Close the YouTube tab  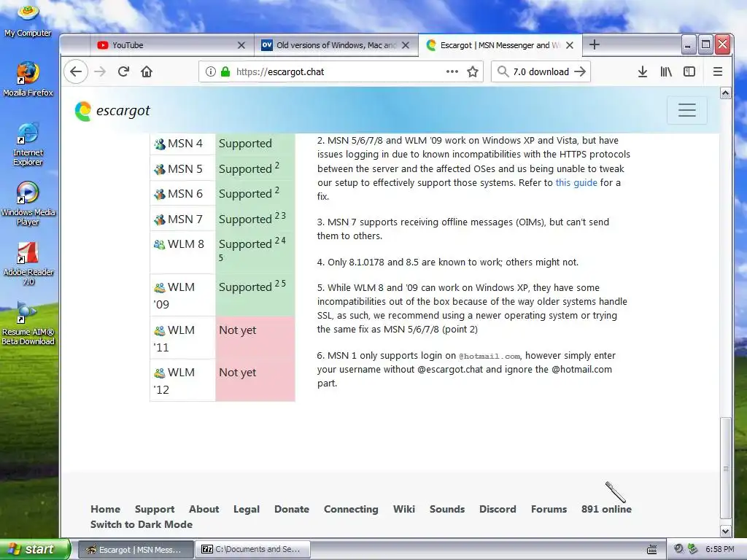click(241, 45)
